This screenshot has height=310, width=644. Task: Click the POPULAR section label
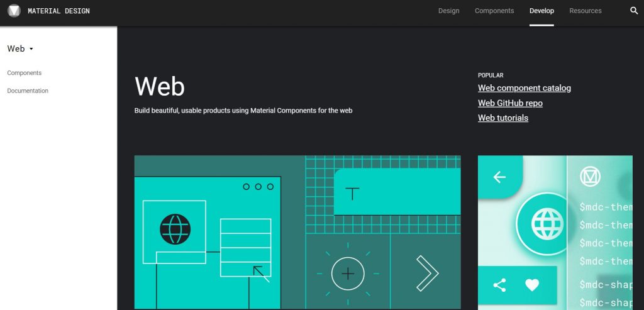tap(491, 75)
